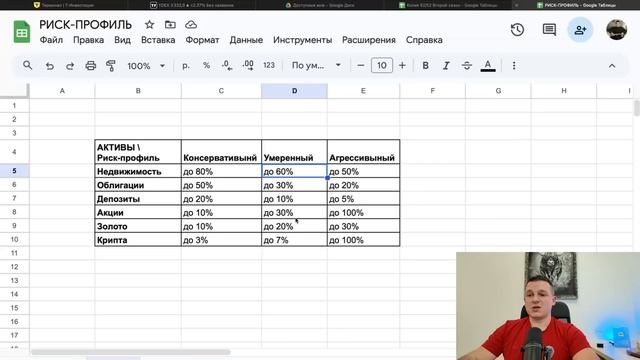Collapse the menus with the chevron

tap(612, 66)
